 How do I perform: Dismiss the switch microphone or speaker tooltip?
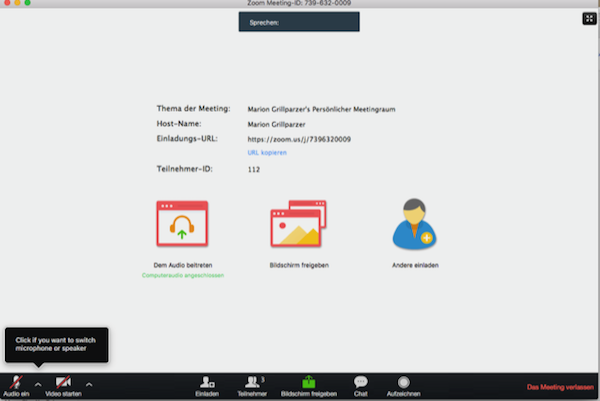point(57,344)
